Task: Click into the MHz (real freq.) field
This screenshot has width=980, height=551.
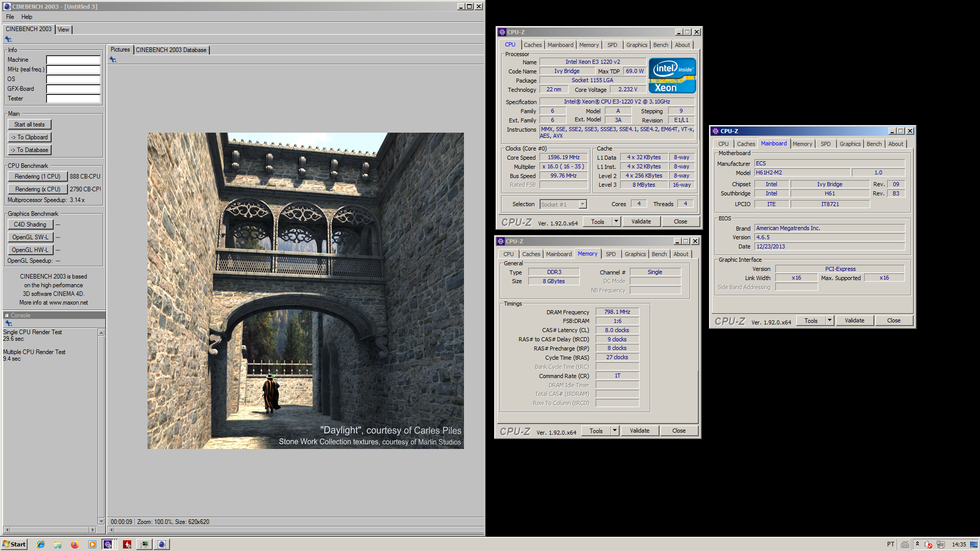Action: [73, 69]
